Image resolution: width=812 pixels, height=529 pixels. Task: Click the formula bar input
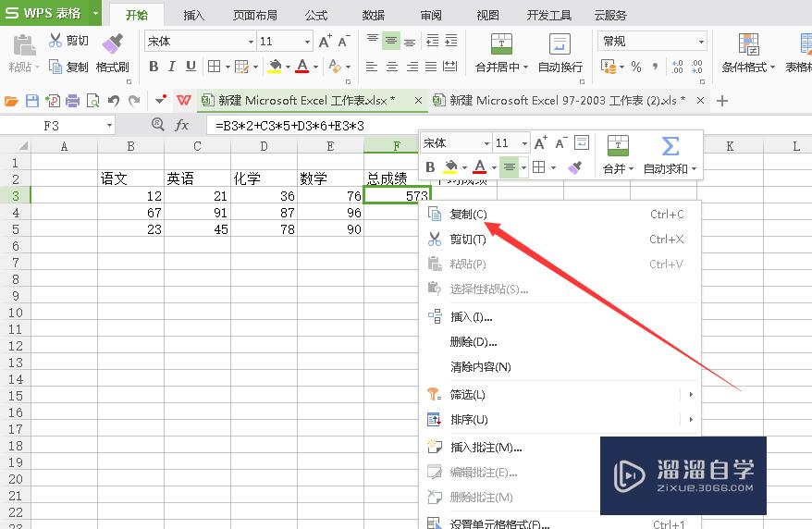click(x=508, y=125)
